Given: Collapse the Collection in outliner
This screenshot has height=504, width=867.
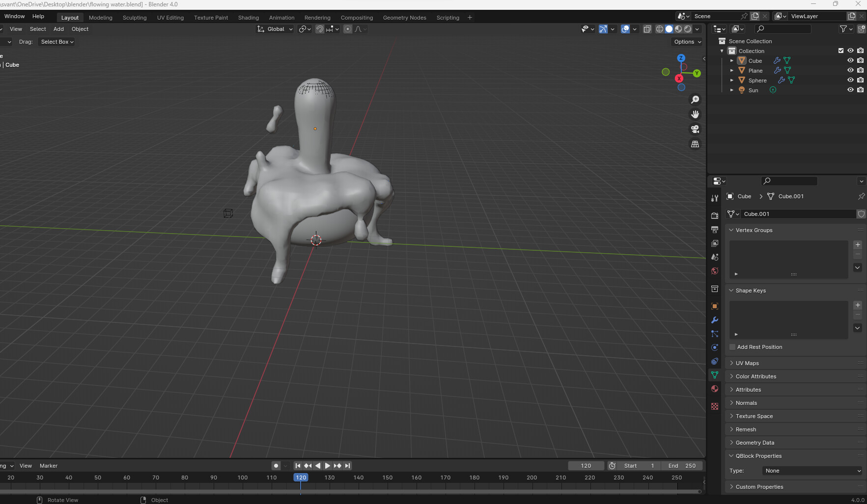Looking at the screenshot, I should point(722,51).
